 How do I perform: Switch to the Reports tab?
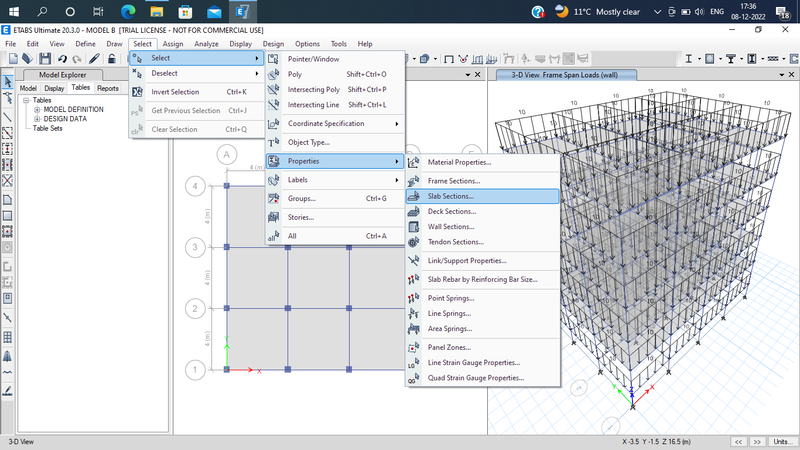[108, 88]
